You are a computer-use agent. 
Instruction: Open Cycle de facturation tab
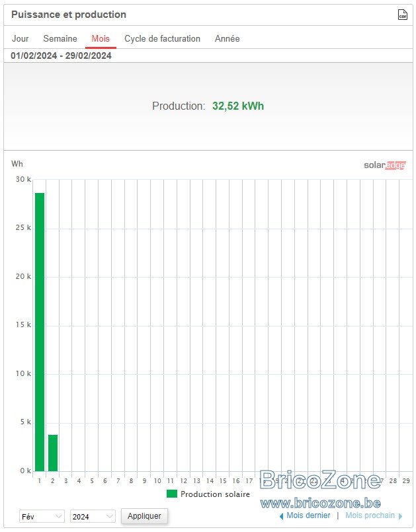(162, 39)
